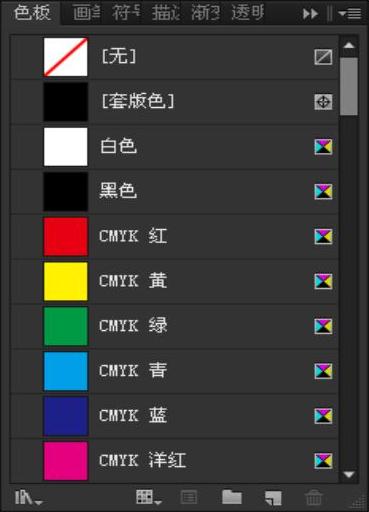Switch to the 渐变 tab
This screenshot has width=369, height=512.
click(x=205, y=13)
